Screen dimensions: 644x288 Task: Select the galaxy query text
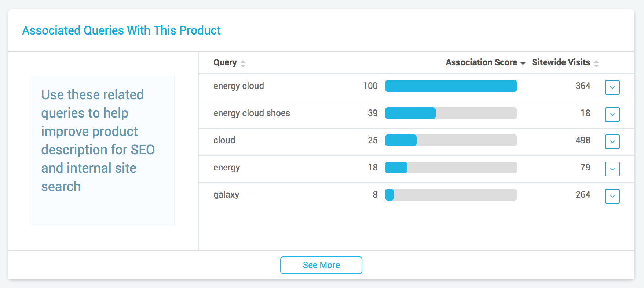click(226, 195)
